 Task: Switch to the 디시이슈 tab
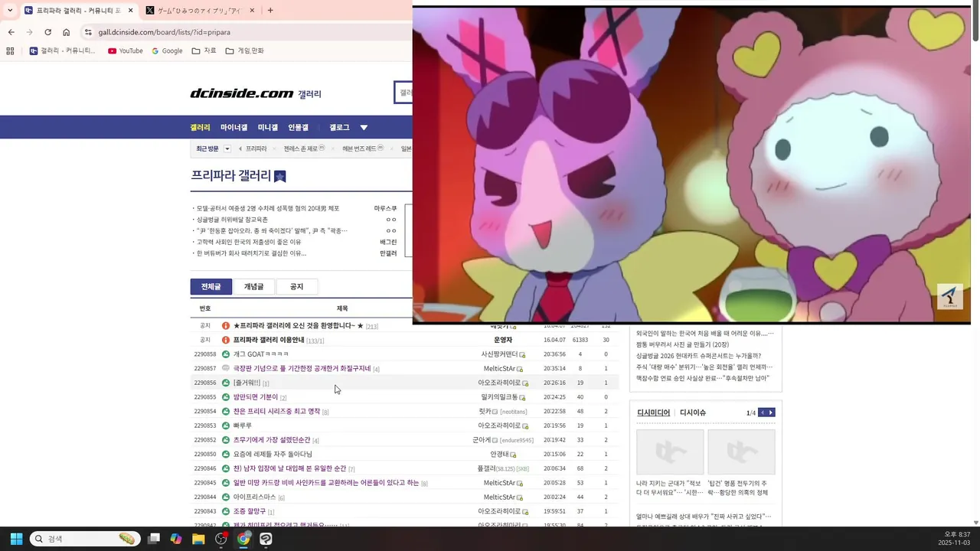click(693, 412)
